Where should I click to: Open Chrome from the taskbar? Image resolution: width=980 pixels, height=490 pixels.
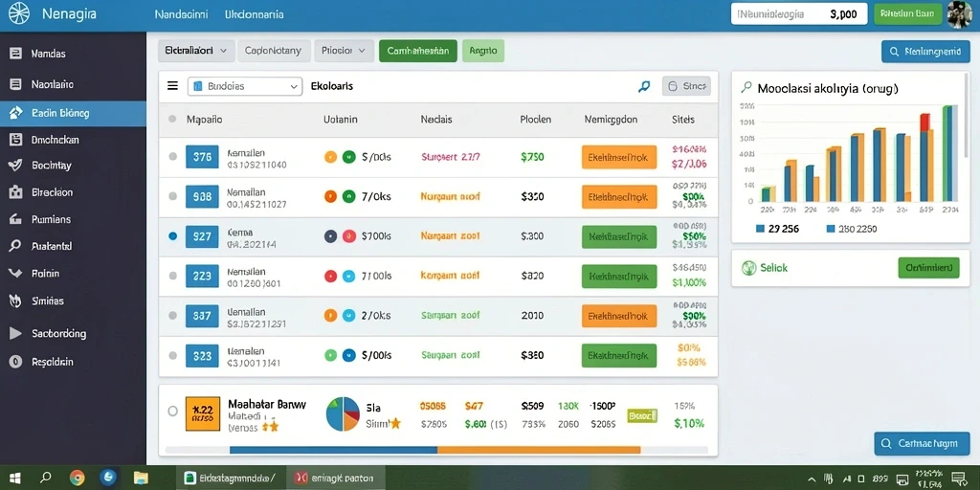pyautogui.click(x=77, y=479)
